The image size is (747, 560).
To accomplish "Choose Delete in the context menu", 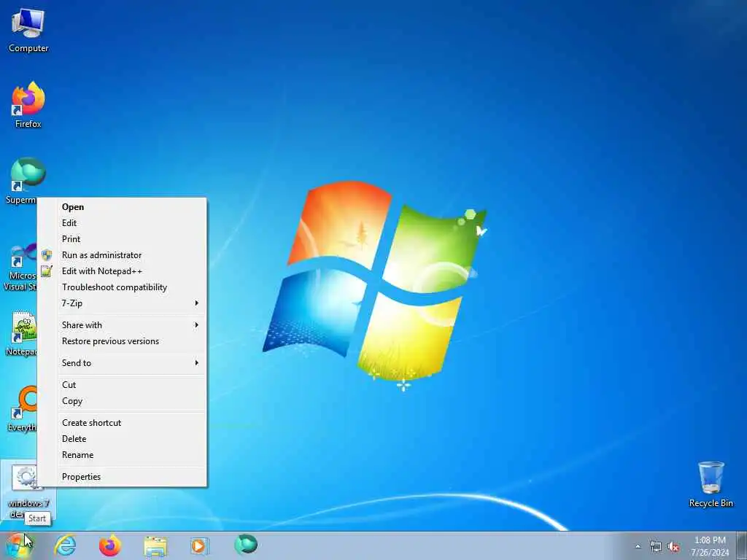I will [x=123, y=439].
